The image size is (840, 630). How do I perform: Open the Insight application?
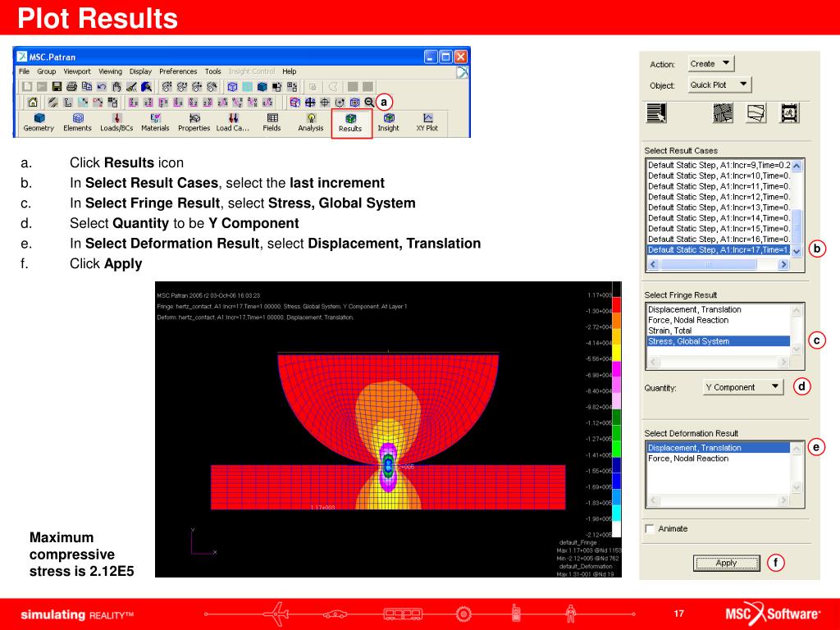(388, 123)
